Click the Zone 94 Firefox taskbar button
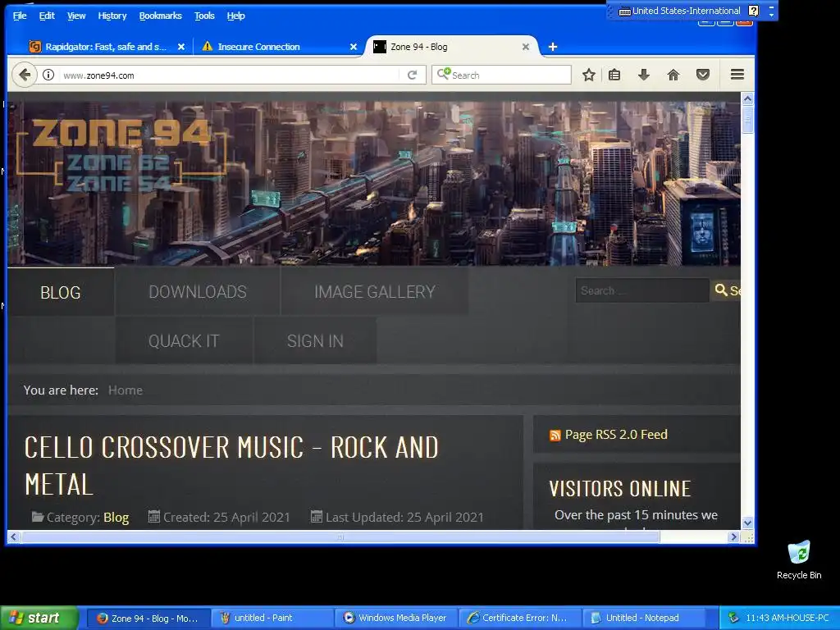Viewport: 840px width, 630px height. [x=148, y=619]
